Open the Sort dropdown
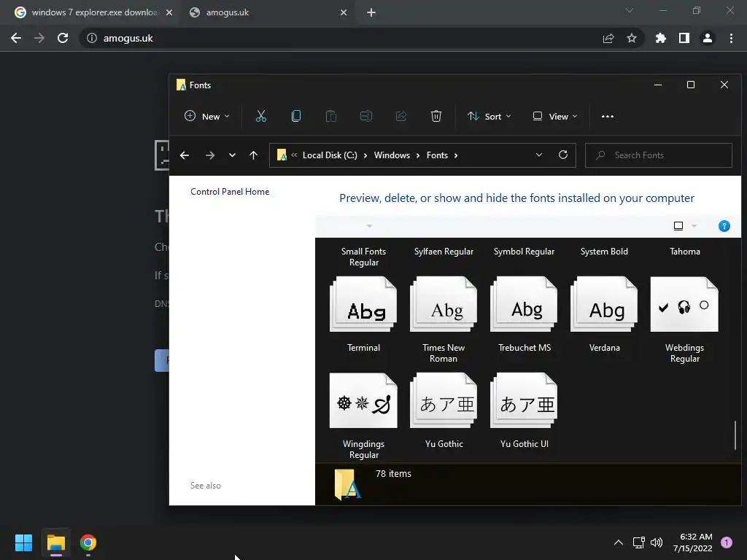 (489, 116)
